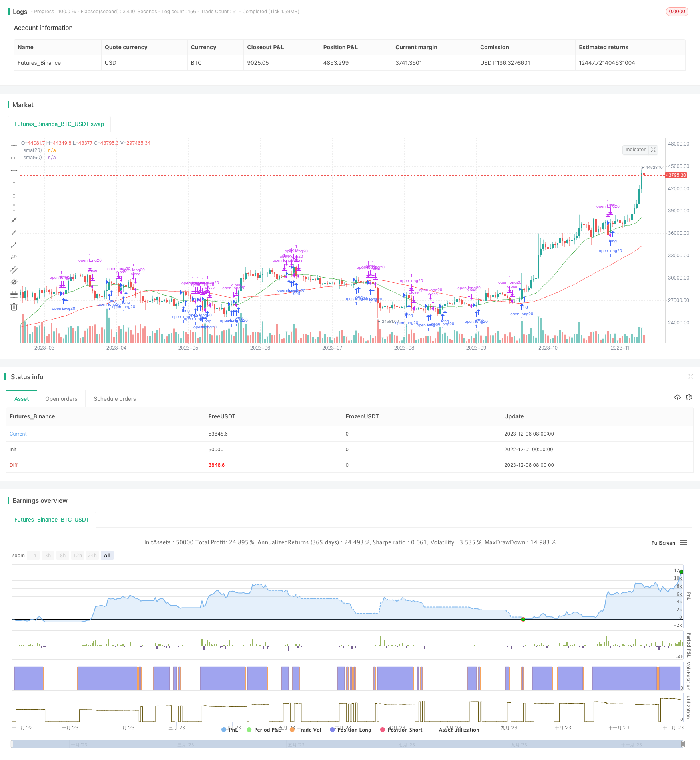The height and width of the screenshot is (760, 700).
Task: Click the green marker on PnL zero line
Action: tap(523, 619)
